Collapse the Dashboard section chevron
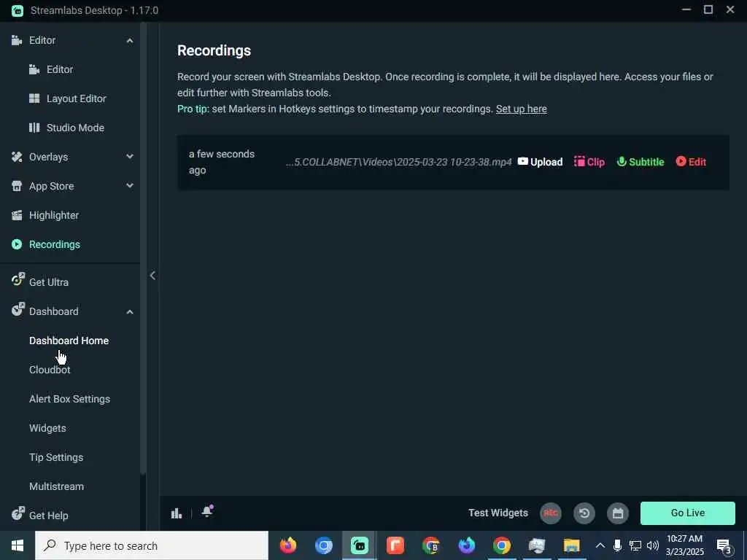This screenshot has height=560, width=747. coord(130,312)
